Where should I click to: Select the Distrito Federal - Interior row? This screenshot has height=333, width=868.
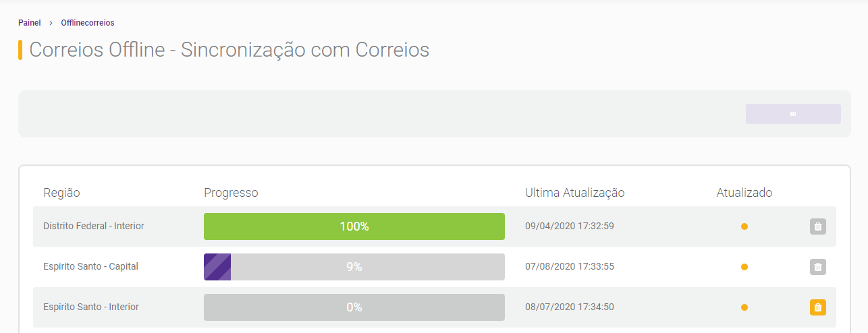pyautogui.click(x=435, y=226)
